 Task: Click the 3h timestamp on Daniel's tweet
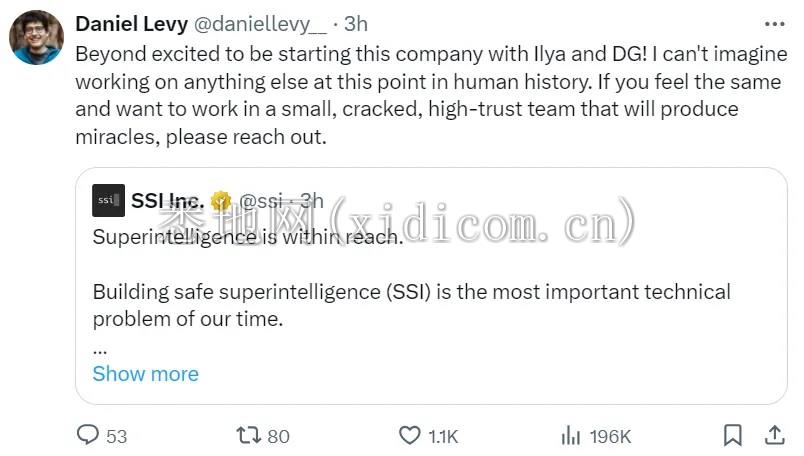[356, 24]
